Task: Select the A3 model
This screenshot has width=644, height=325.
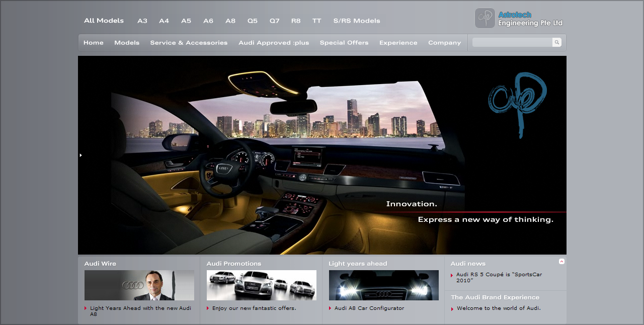Action: 142,21
